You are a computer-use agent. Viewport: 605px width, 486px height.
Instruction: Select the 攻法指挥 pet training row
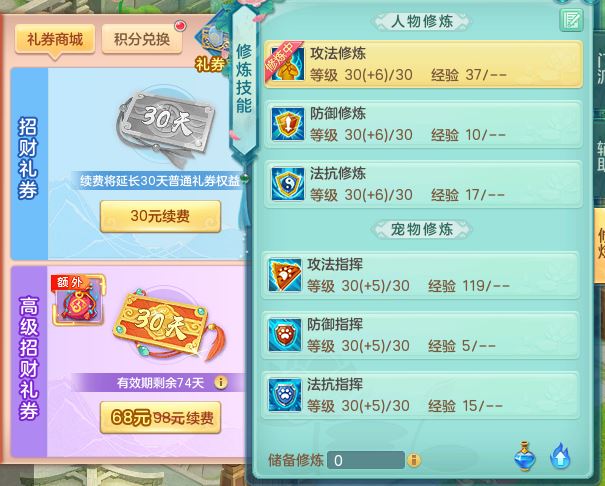click(421, 275)
